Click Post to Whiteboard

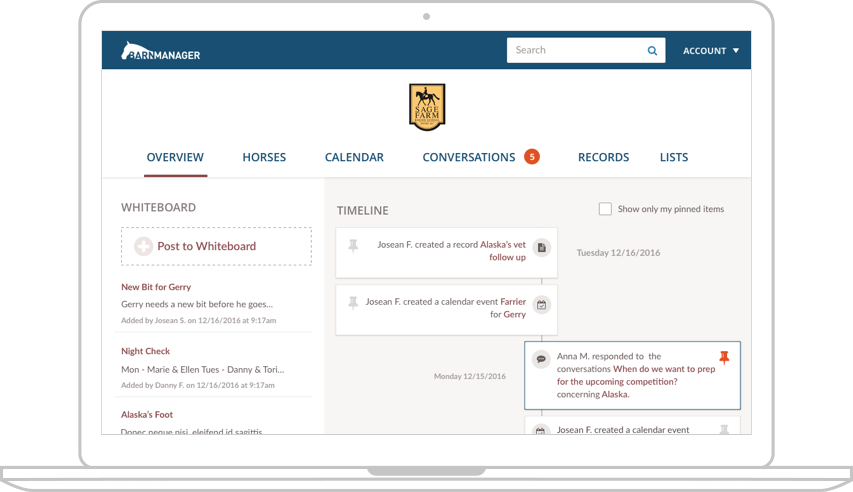coord(217,247)
